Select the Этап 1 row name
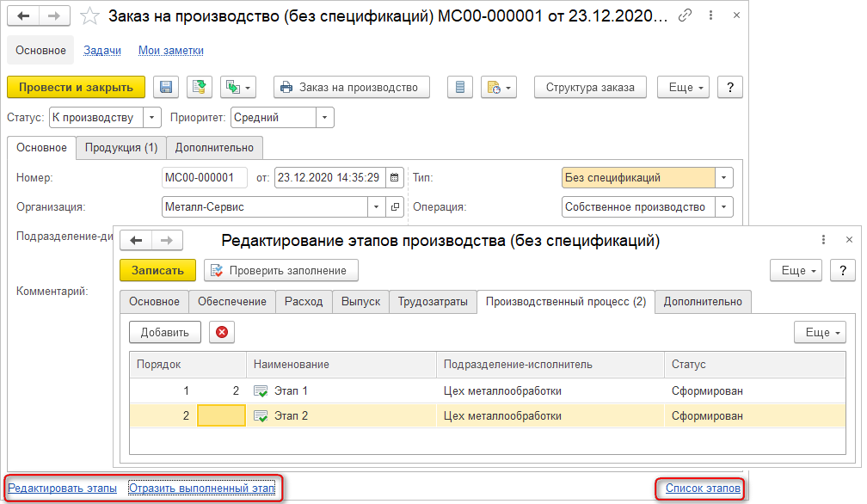The height and width of the screenshot is (504, 867). tap(291, 390)
